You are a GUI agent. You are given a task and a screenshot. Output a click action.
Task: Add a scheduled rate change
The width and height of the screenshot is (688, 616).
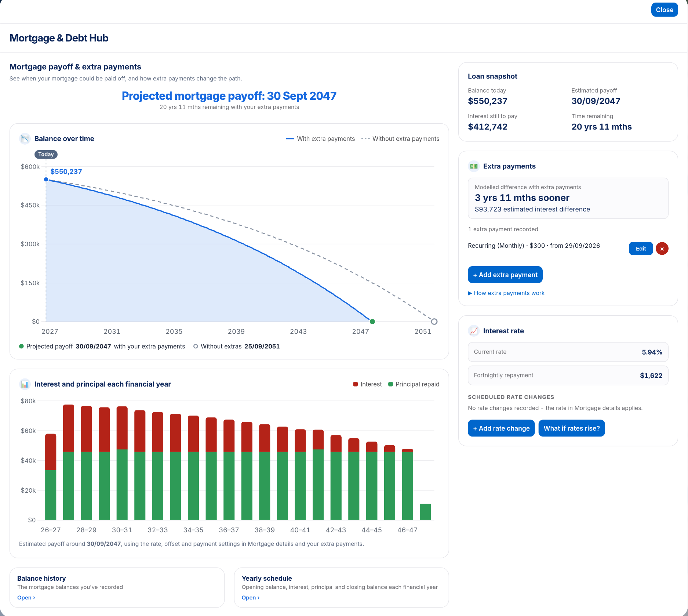click(501, 428)
